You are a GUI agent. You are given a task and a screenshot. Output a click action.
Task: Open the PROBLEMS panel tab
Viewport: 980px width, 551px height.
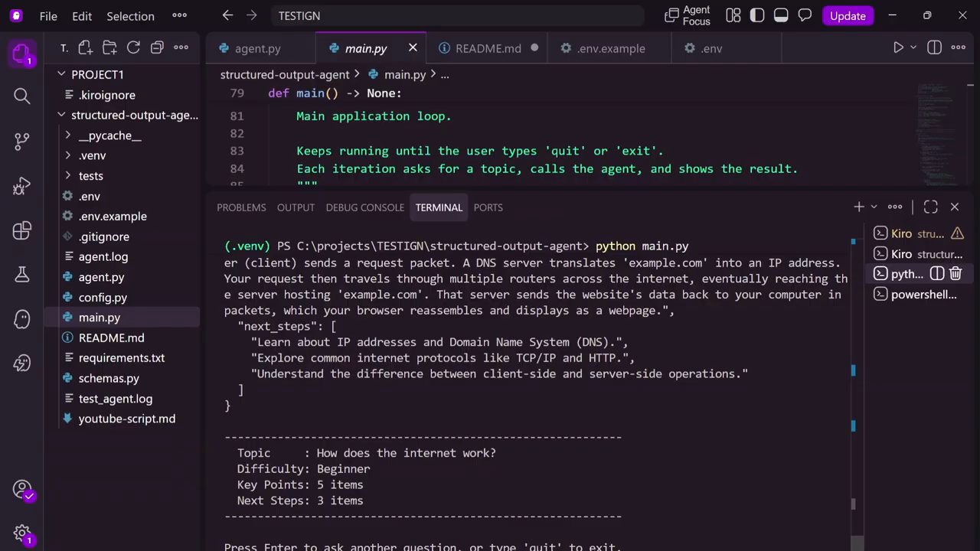pyautogui.click(x=241, y=207)
